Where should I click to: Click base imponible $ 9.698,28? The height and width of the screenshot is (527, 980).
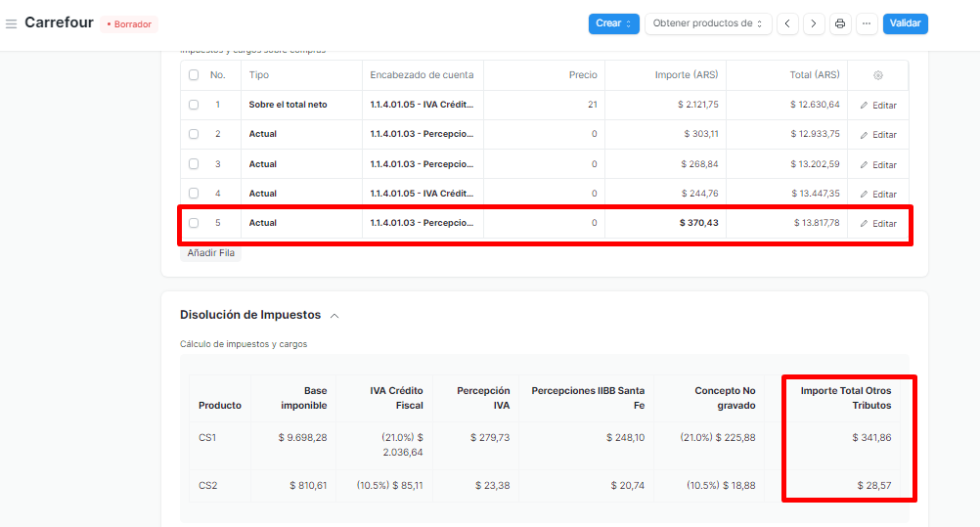coord(302,438)
